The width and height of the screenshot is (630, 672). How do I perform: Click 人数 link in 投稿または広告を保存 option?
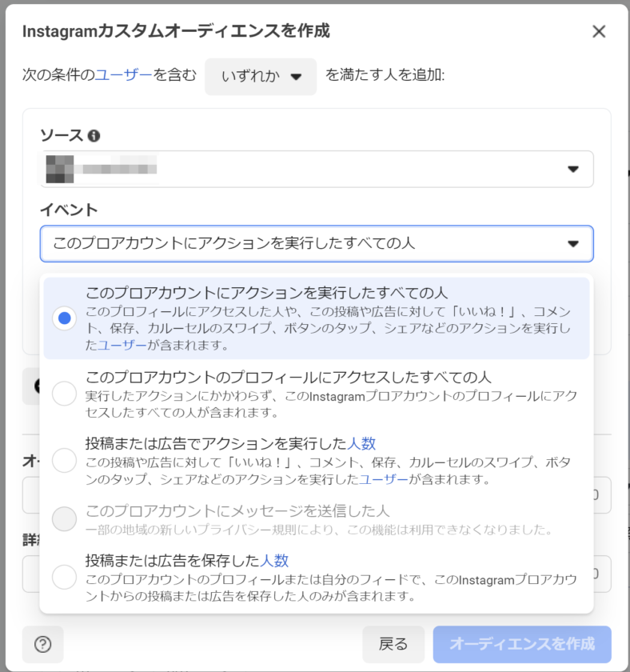(274, 560)
